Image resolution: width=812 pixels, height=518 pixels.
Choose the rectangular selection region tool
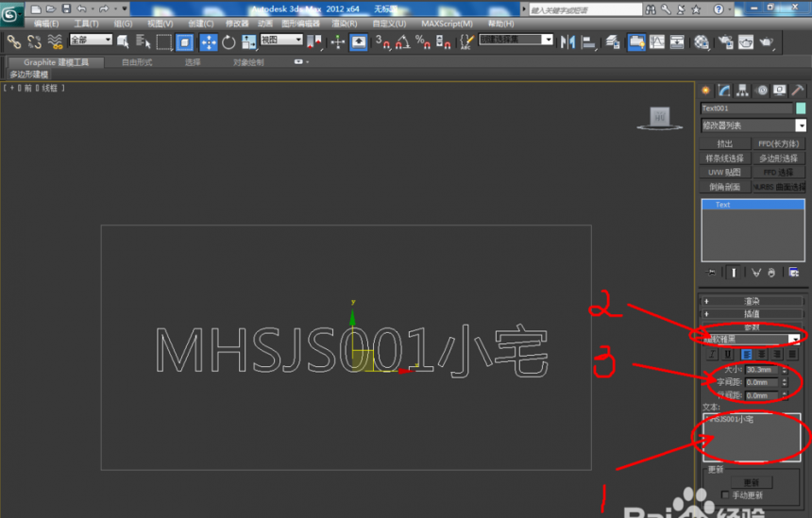click(164, 42)
